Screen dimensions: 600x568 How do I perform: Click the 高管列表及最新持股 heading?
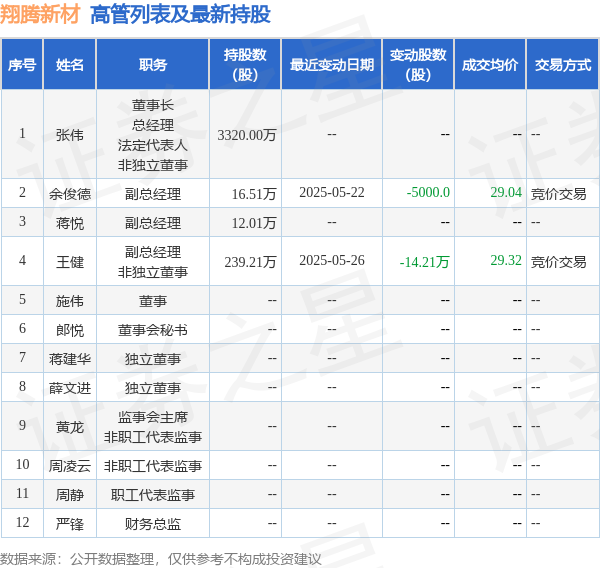180,15
